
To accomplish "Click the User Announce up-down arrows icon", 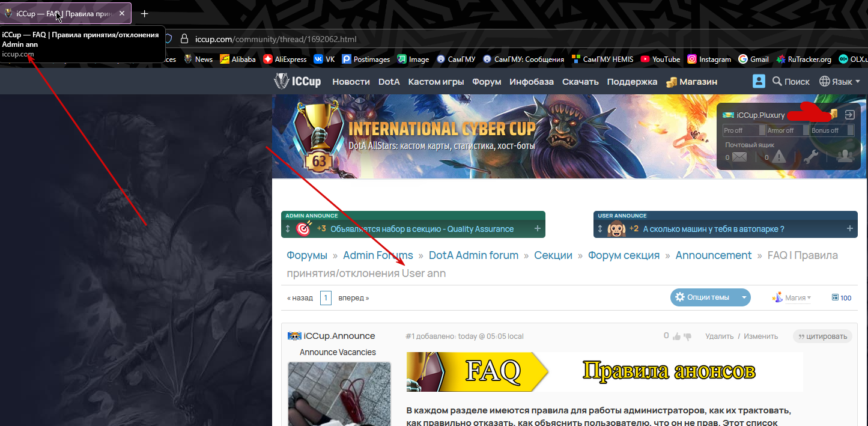I will click(600, 229).
